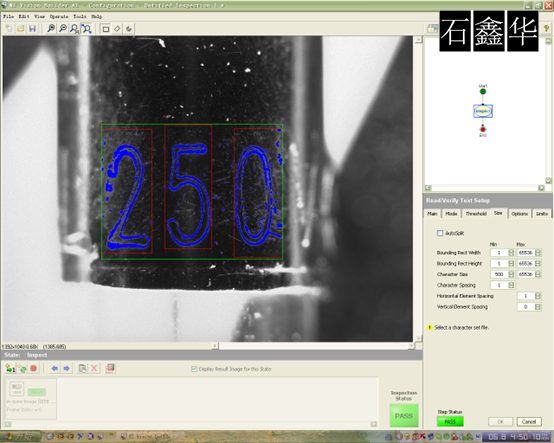Click the blue right arrow step icon
The image size is (554, 443).
coord(66,368)
